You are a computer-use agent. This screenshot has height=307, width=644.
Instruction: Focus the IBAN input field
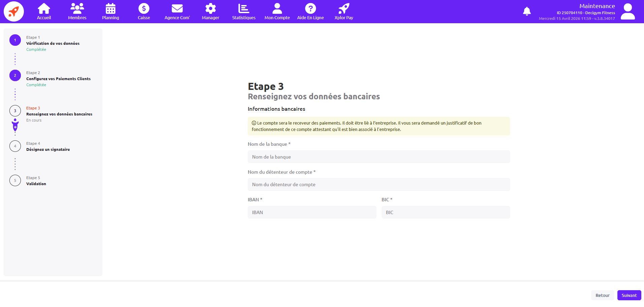312,212
